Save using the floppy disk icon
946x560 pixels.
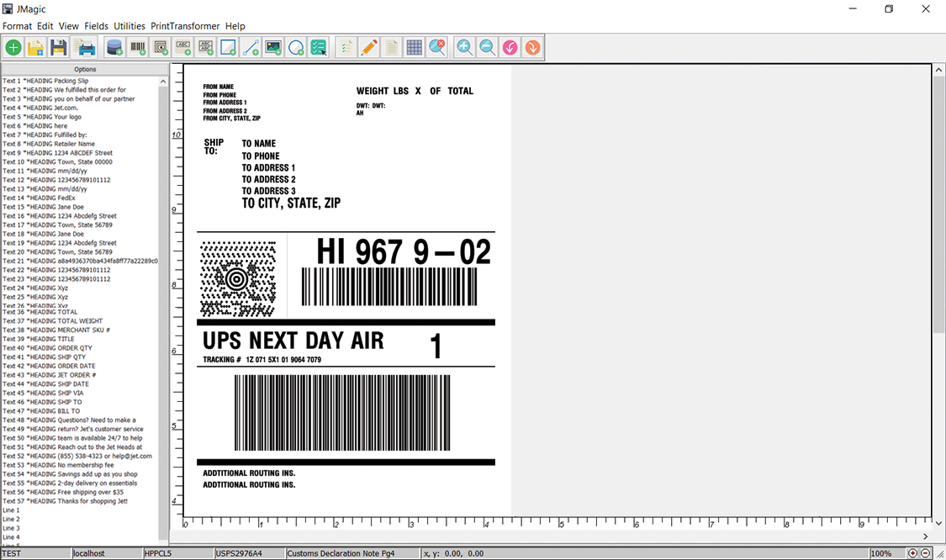[x=59, y=47]
